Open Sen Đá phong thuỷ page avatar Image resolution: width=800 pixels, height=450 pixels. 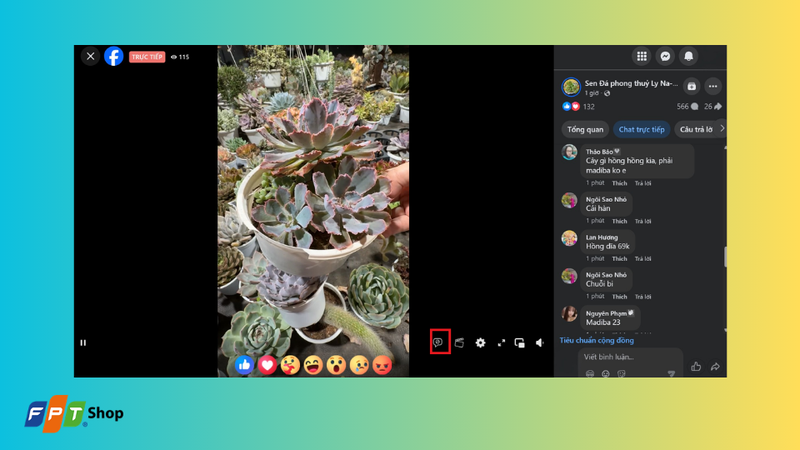(x=571, y=87)
